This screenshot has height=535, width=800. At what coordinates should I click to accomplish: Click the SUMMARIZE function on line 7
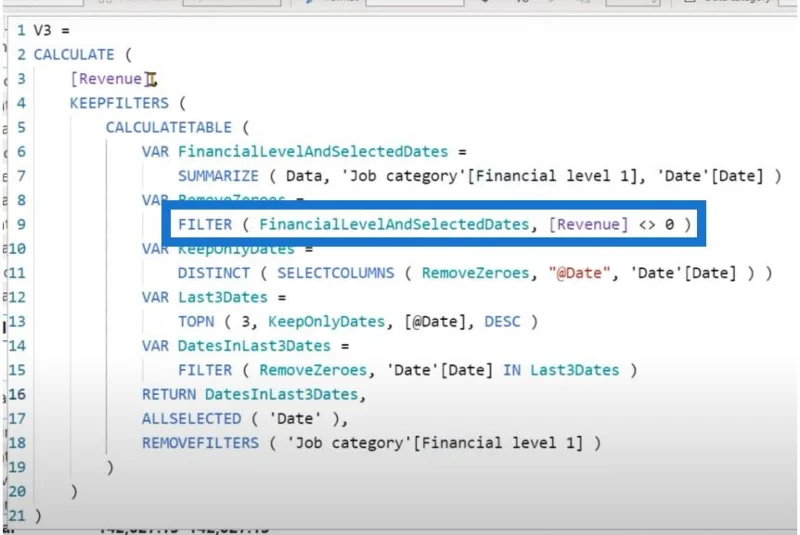click(218, 176)
